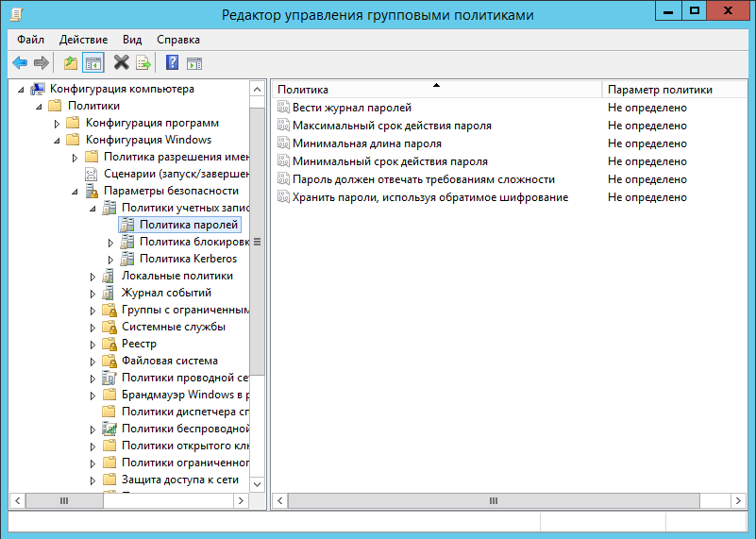Image resolution: width=756 pixels, height=539 pixels.
Task: Select the Минимальная длина пароля policy
Action: point(366,143)
